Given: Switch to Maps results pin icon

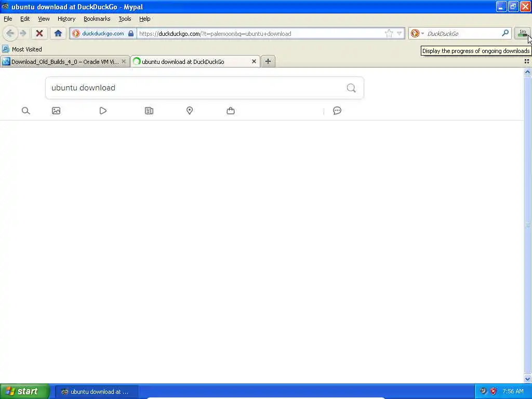Looking at the screenshot, I should pyautogui.click(x=190, y=111).
